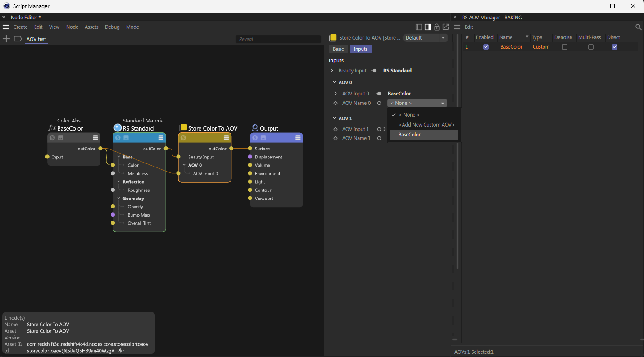Close the RS AOV Manager panel
Image resolution: width=644 pixels, height=357 pixels.
[x=455, y=18]
